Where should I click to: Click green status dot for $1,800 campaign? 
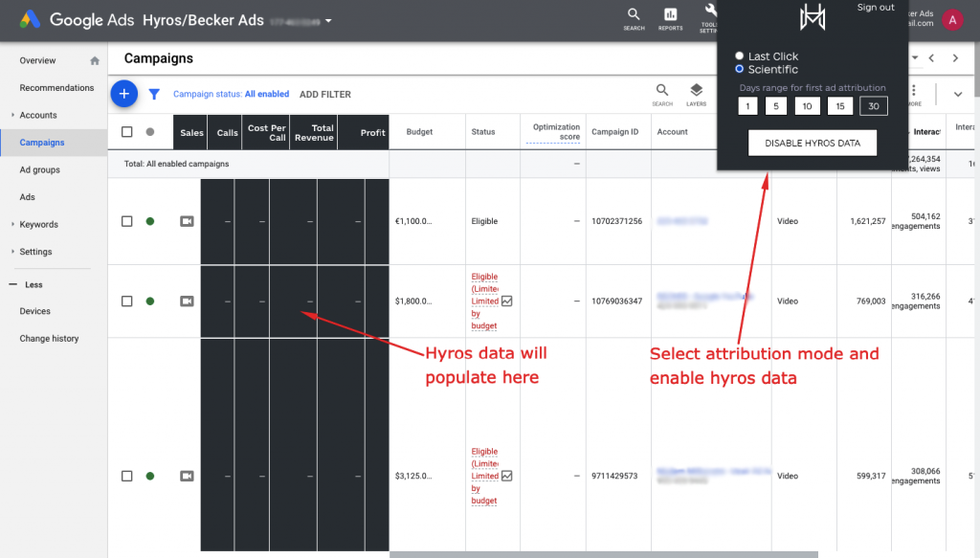pyautogui.click(x=150, y=301)
